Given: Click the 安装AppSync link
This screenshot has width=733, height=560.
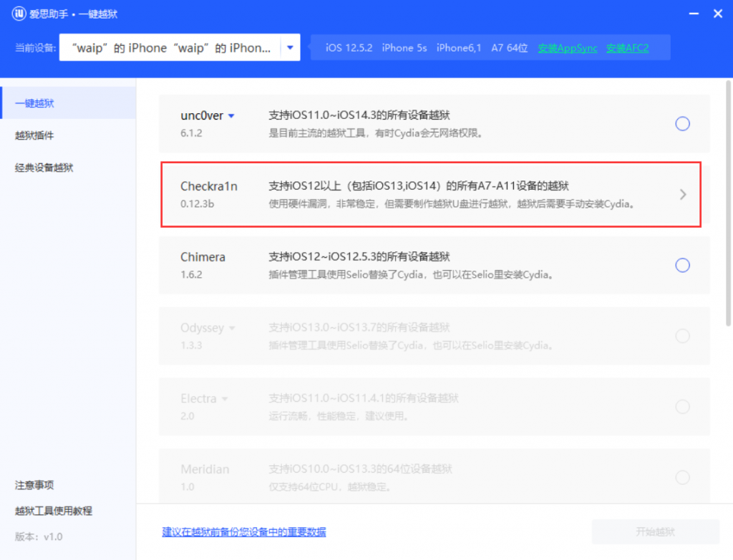Looking at the screenshot, I should coord(568,47).
